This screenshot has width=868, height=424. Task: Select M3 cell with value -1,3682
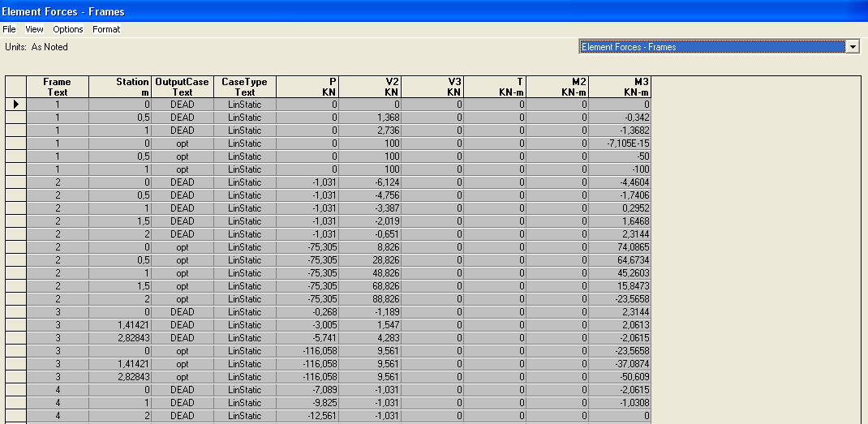coord(621,130)
